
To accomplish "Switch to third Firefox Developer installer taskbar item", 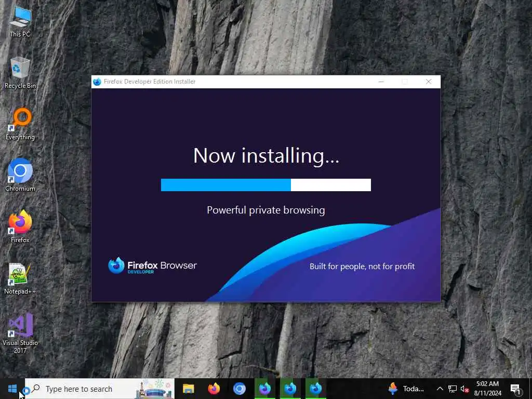I will [315, 389].
